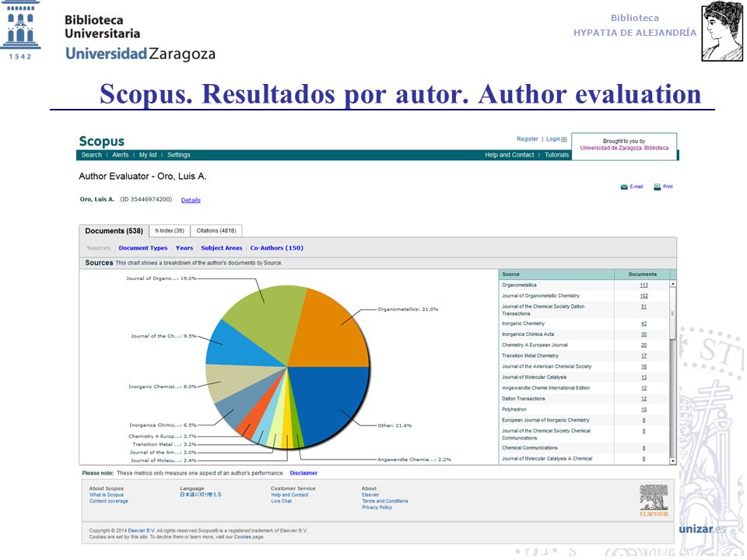This screenshot has width=747, height=560.
Task: Click 'European Journal of Inorganic Chemistry' row
Action: coord(584,421)
